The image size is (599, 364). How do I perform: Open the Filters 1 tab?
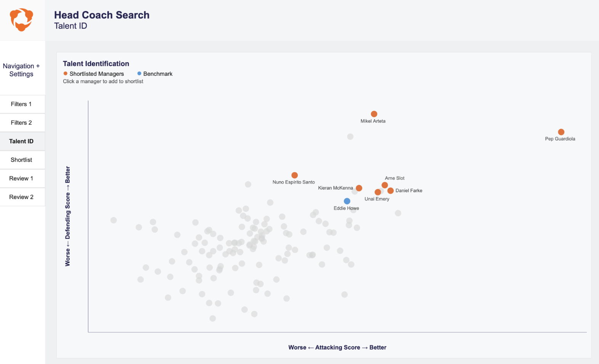pos(21,104)
